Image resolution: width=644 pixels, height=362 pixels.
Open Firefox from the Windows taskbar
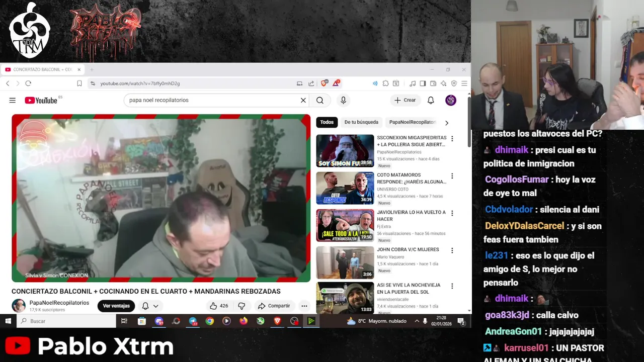pyautogui.click(x=244, y=321)
